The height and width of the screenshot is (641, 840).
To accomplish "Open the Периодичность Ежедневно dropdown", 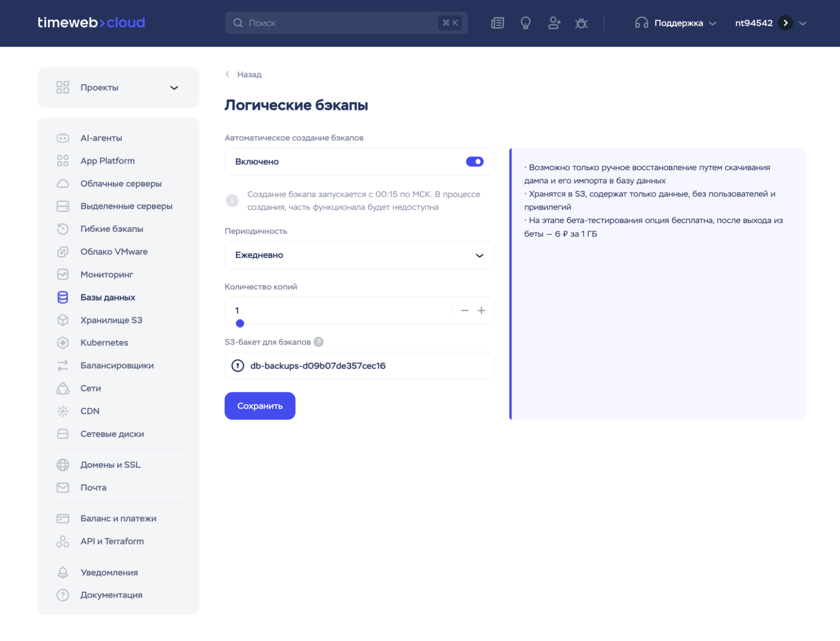I will coord(359,255).
